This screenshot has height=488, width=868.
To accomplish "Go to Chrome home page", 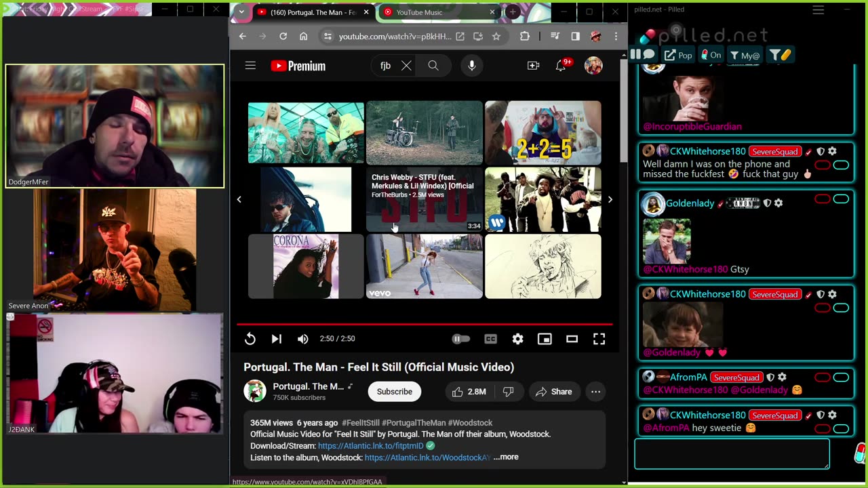I will [x=303, y=37].
